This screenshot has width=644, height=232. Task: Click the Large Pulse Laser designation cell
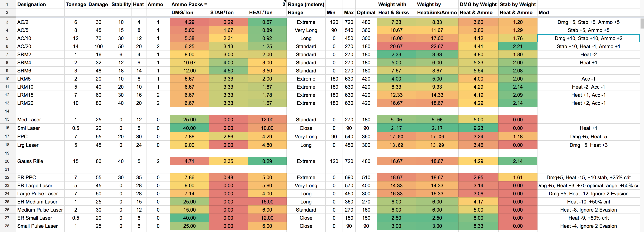coord(40,194)
